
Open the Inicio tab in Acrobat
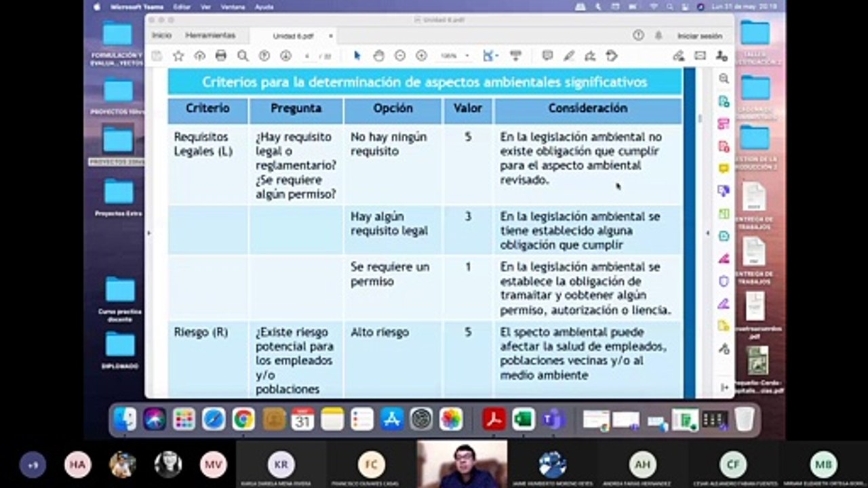click(x=161, y=35)
